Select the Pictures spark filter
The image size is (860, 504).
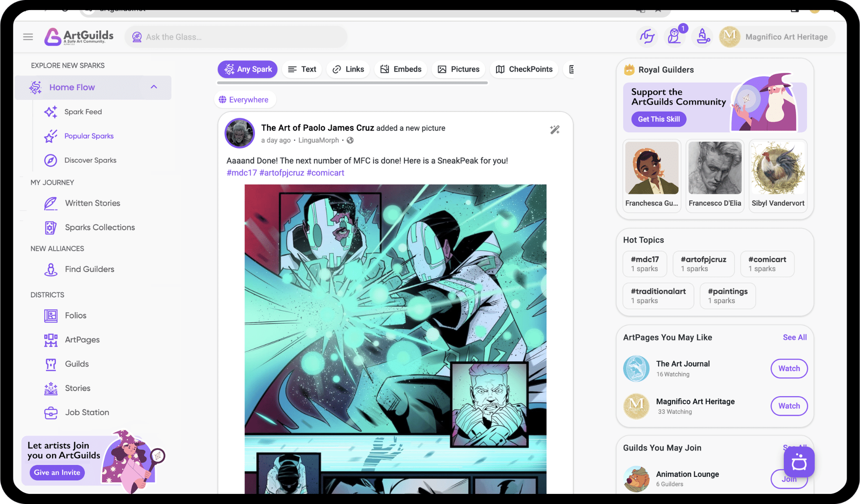tap(459, 69)
